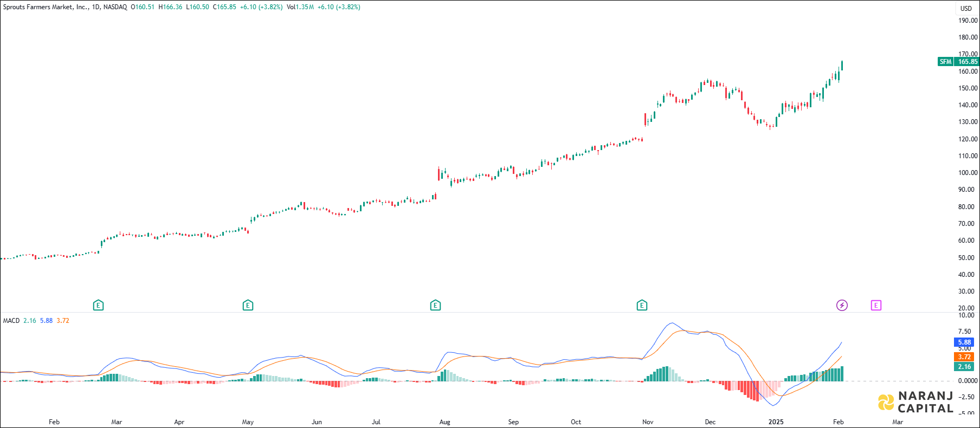This screenshot has width=980, height=428.
Task: Click the purple lightning event icon
Action: (842, 306)
